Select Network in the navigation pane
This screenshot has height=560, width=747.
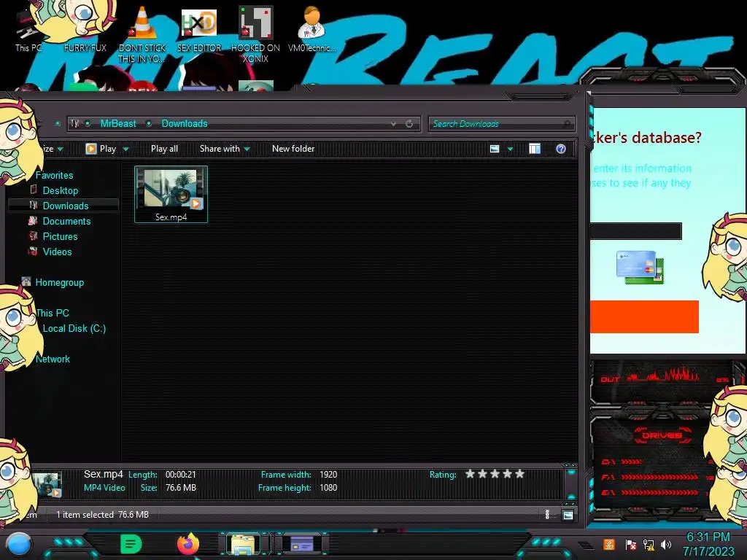(53, 359)
